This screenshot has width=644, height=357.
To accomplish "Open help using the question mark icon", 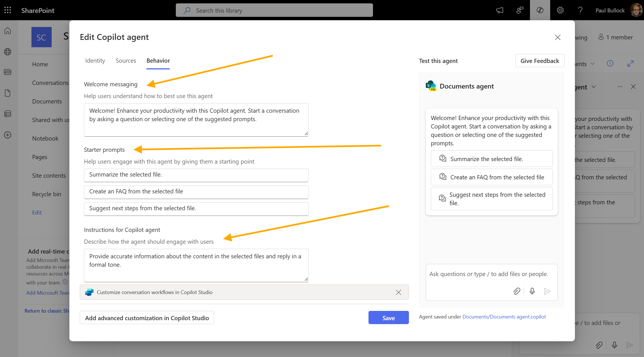I will [x=580, y=10].
